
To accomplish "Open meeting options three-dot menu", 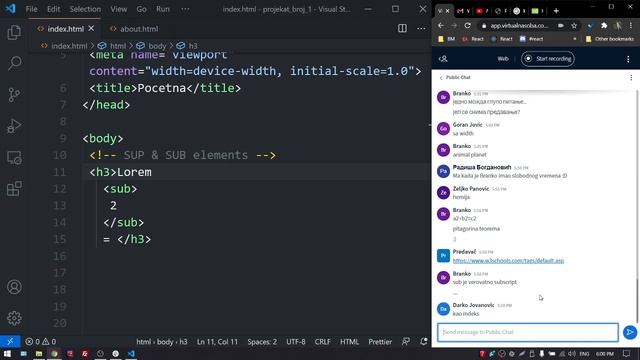I will [628, 59].
